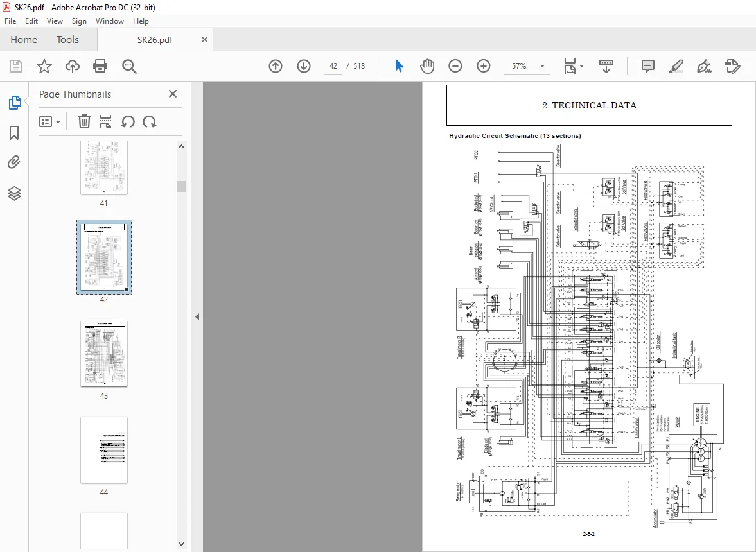Print the document
Image resolution: width=756 pixels, height=552 pixels.
pyautogui.click(x=100, y=66)
